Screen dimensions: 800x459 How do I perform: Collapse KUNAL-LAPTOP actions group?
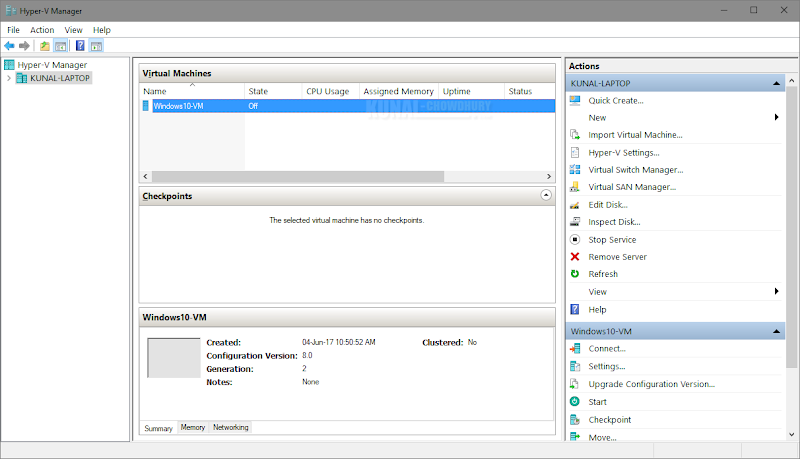777,83
